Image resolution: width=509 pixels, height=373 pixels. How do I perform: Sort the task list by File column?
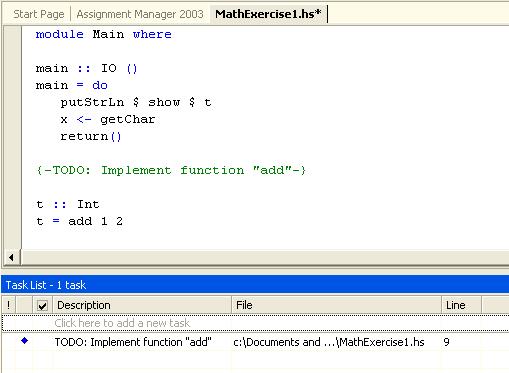[x=336, y=305]
